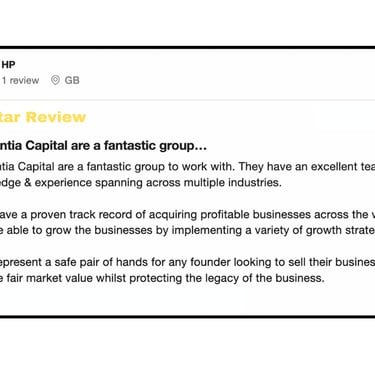Open the bold "Capital are a fantastic group…" title
Viewport: 375px width, 366px height.
103,146
